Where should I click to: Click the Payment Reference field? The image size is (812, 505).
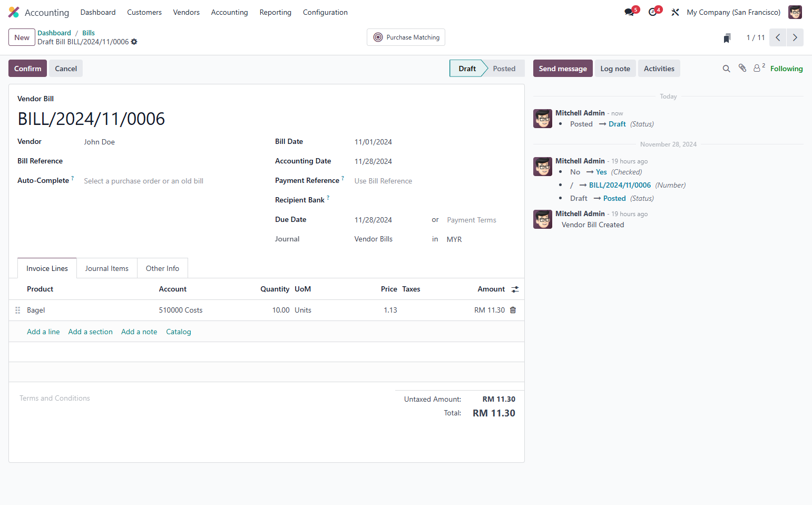[435, 181]
